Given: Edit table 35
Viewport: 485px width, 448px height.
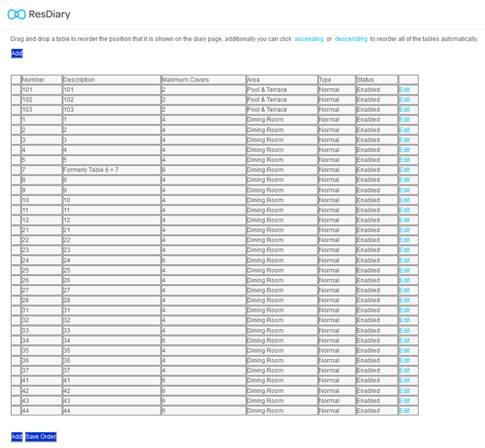Looking at the screenshot, I should point(404,350).
